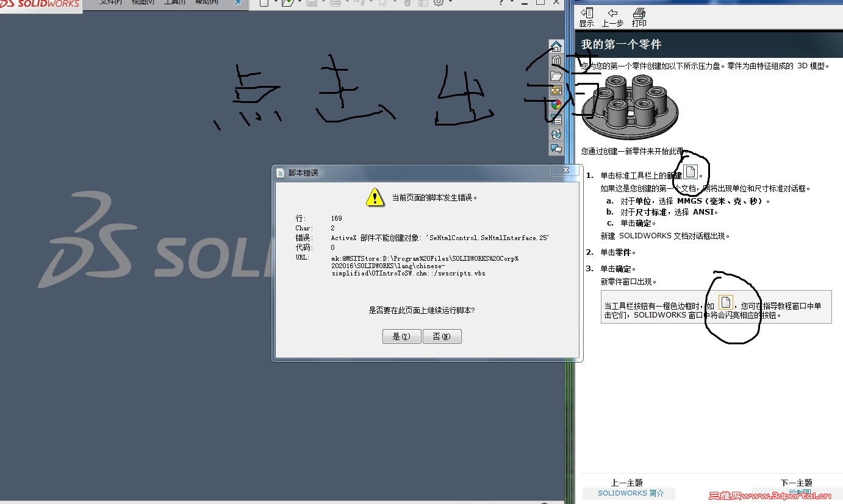This screenshot has width=843, height=504.
Task: Click 是(Y) to continue running scripts
Action: pyautogui.click(x=401, y=336)
